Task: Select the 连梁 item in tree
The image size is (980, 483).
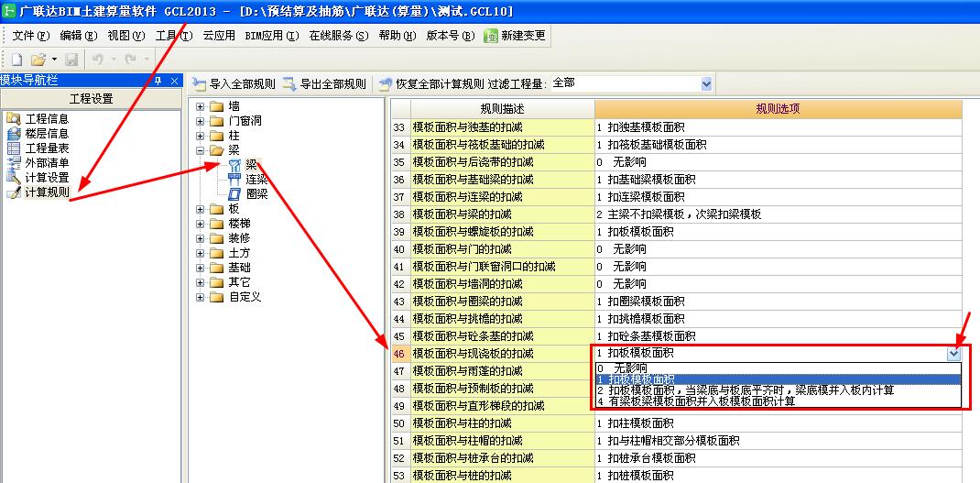Action: point(256,180)
